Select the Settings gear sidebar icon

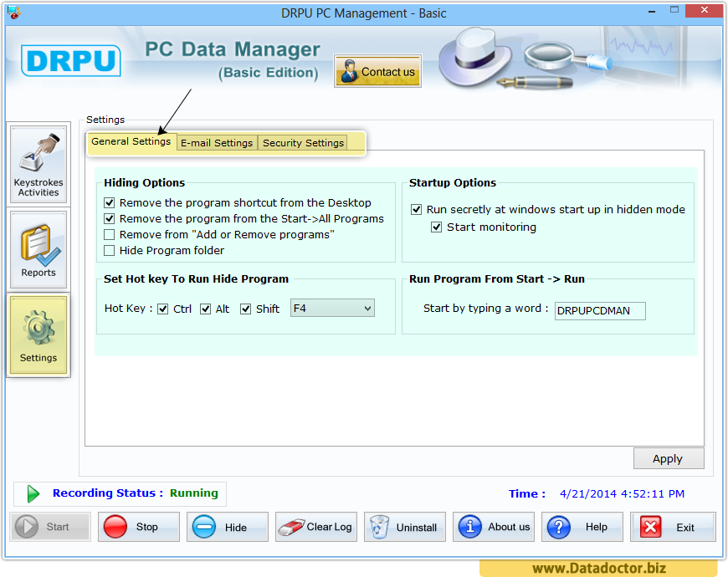click(38, 334)
